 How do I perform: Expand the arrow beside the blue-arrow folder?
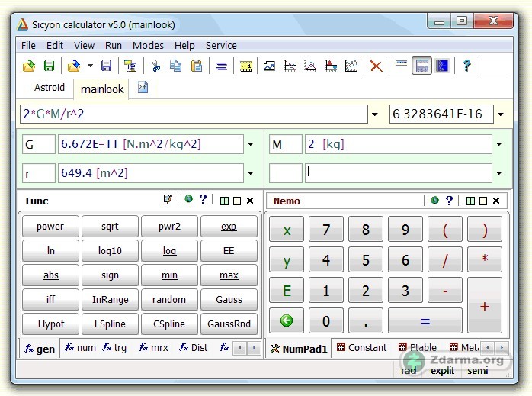click(x=90, y=66)
